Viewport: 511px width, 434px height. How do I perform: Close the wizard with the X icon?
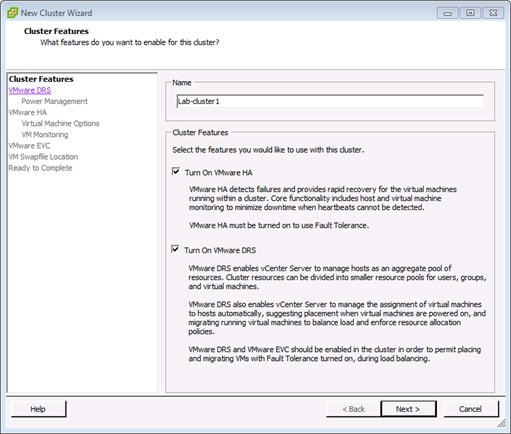[x=493, y=13]
